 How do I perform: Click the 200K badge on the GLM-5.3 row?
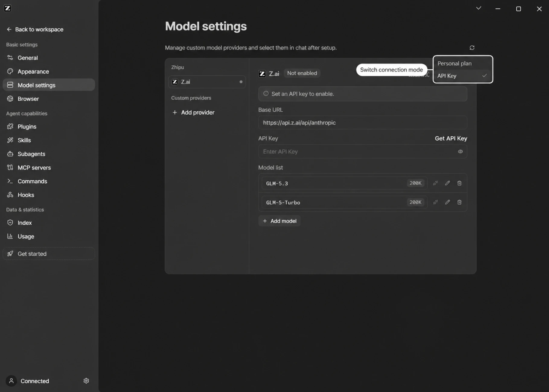coord(415,183)
